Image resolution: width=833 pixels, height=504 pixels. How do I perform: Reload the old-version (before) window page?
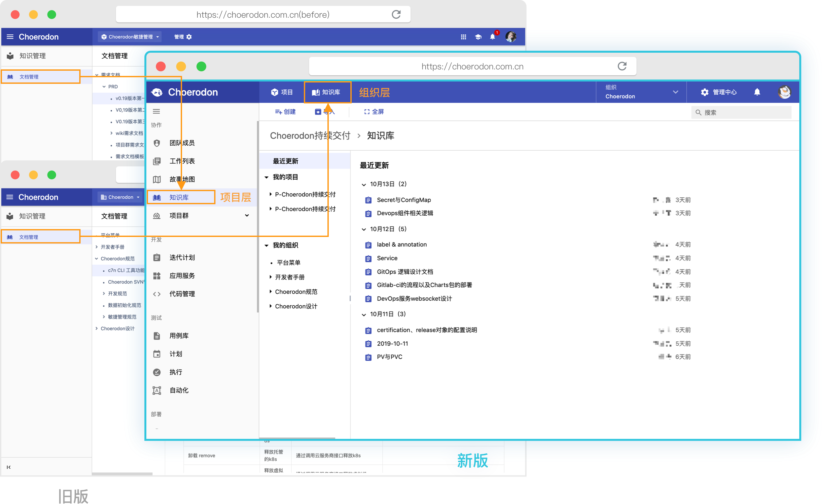tap(396, 14)
